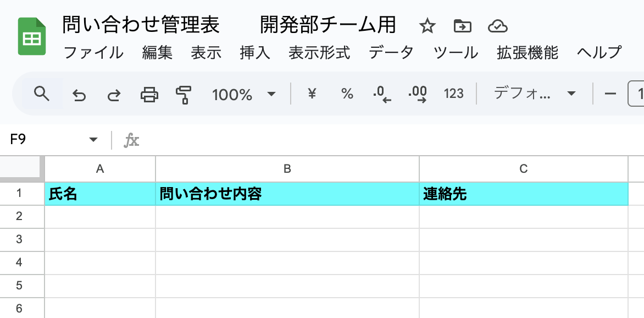This screenshot has width=644, height=318.
Task: Undo the last action
Action: click(x=79, y=95)
